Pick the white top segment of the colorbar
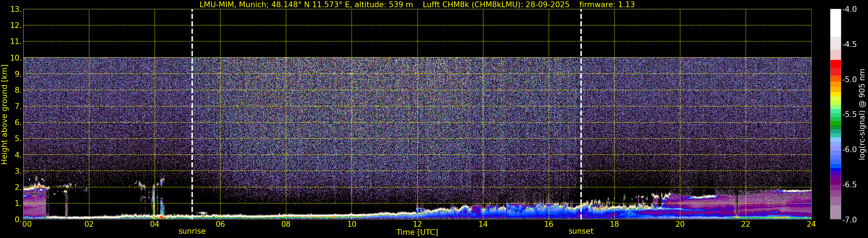Image resolution: width=868 pixels, height=238 pixels. click(x=835, y=23)
